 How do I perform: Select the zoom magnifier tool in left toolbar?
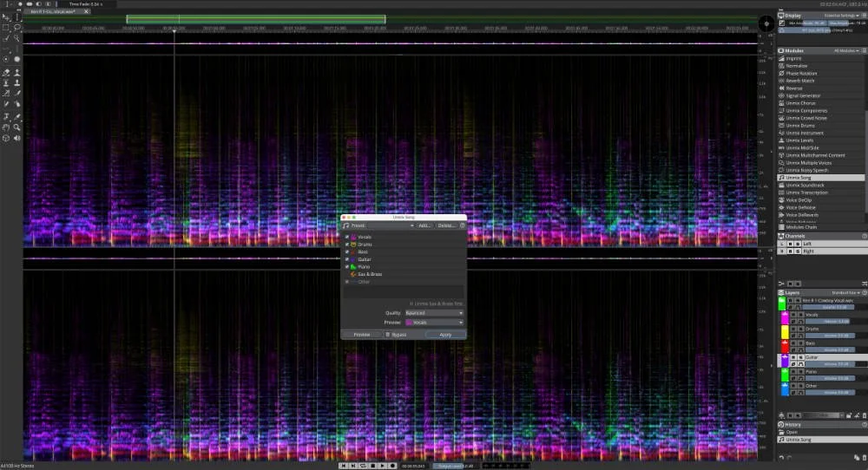click(x=16, y=127)
